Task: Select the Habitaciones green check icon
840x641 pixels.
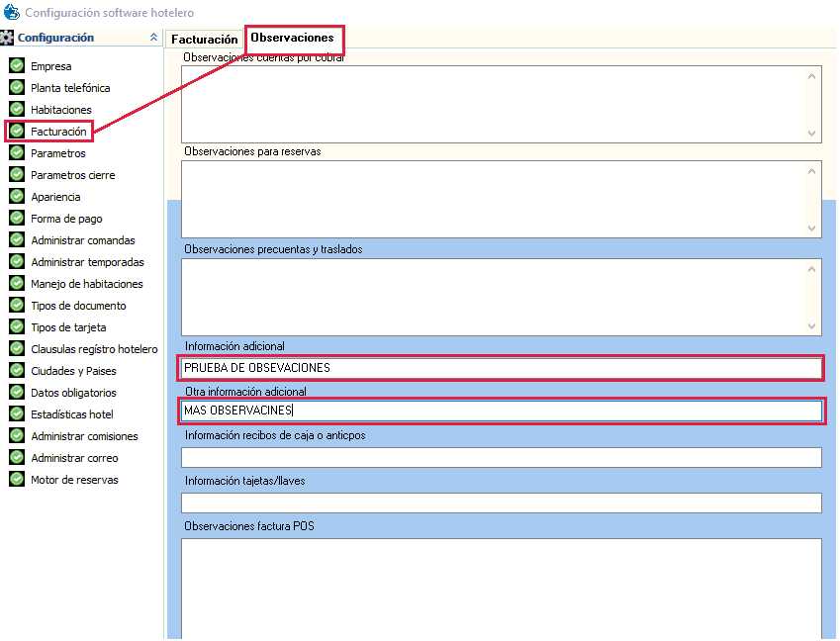Action: pyautogui.click(x=17, y=110)
